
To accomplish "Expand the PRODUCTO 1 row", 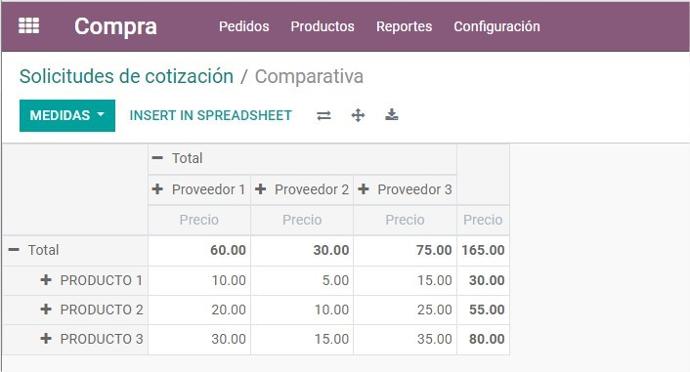I will (x=46, y=280).
